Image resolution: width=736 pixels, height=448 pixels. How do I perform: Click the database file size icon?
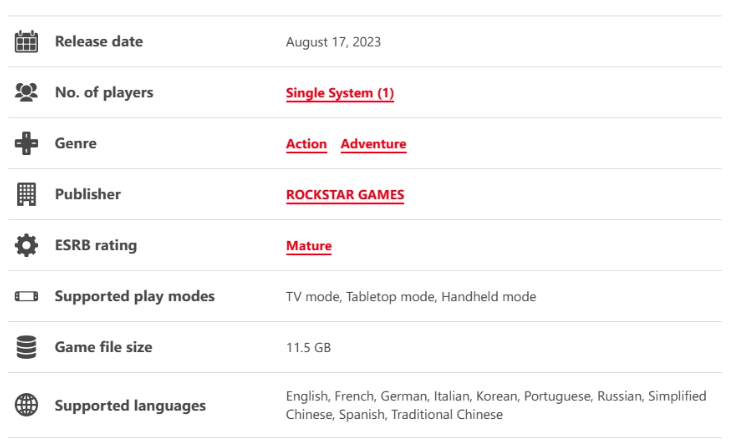pos(26,347)
